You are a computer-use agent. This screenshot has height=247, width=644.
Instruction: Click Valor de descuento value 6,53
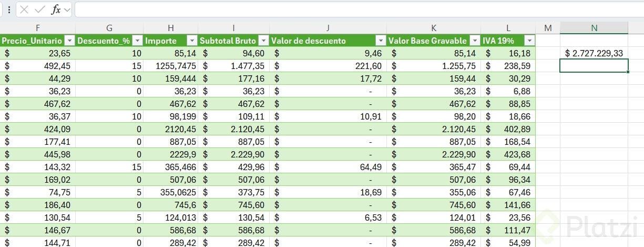click(373, 218)
